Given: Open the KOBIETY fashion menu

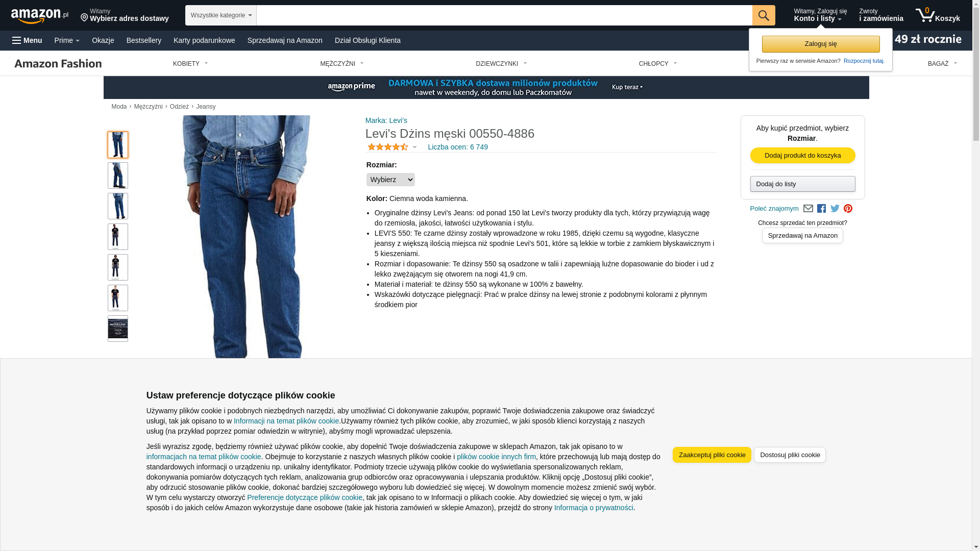Looking at the screenshot, I should tap(190, 64).
